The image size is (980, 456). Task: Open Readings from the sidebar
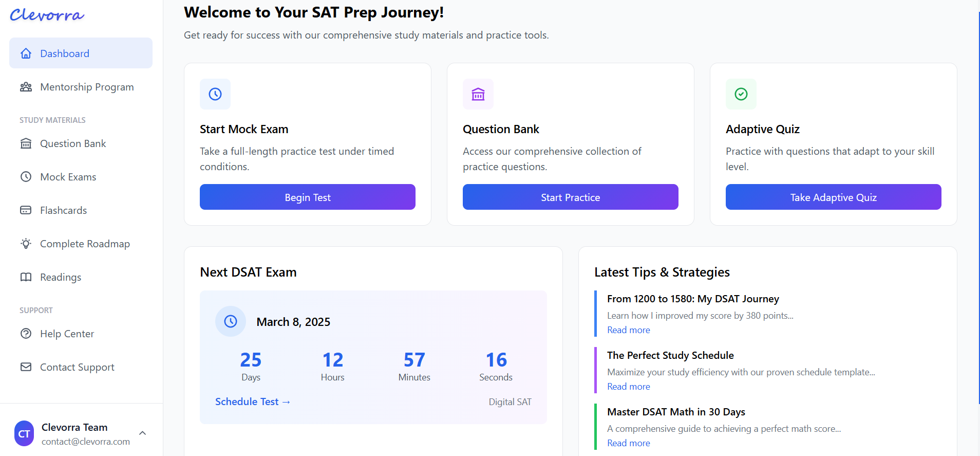(61, 277)
